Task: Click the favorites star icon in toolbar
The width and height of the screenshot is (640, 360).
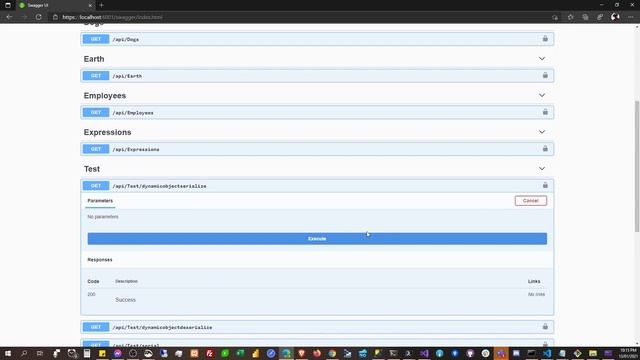Action: 571,17
